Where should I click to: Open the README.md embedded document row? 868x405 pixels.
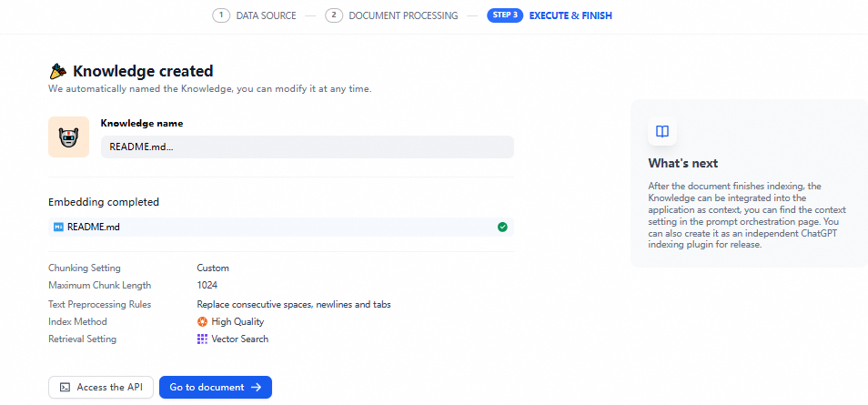273,227
